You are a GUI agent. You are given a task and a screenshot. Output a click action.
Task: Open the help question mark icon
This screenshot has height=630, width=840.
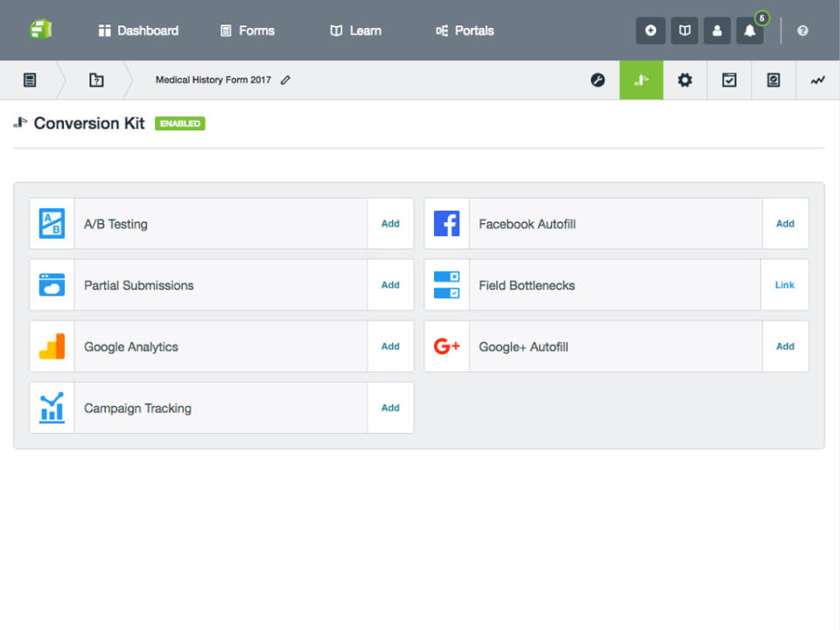click(802, 31)
